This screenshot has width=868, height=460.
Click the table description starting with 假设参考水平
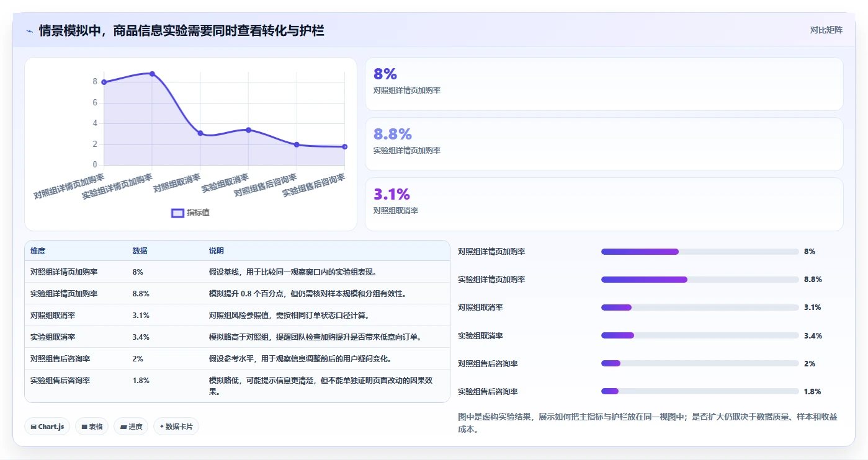[x=300, y=358]
